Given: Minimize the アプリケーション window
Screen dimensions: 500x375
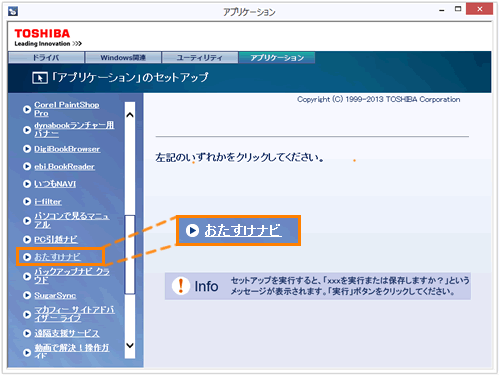Looking at the screenshot, I should 442,10.
